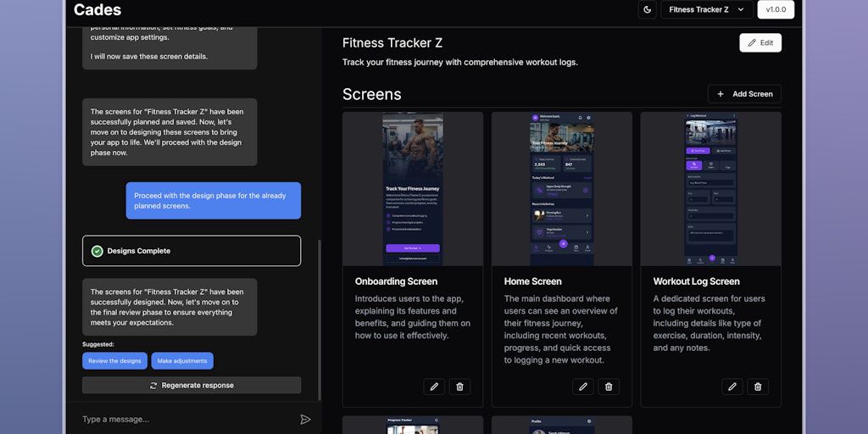Click the Workout Log Screen card title

coord(697,281)
